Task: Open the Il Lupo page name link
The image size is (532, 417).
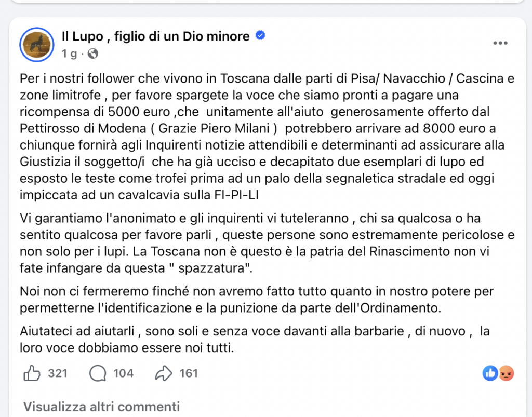Action: [x=155, y=36]
